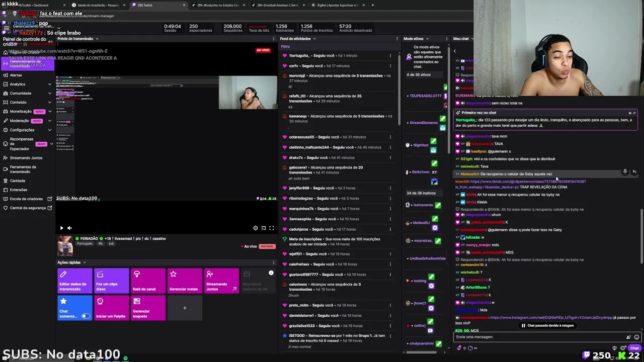The image size is (644, 362).
Task: Unmute the stream preview volume icon
Action: [69, 228]
